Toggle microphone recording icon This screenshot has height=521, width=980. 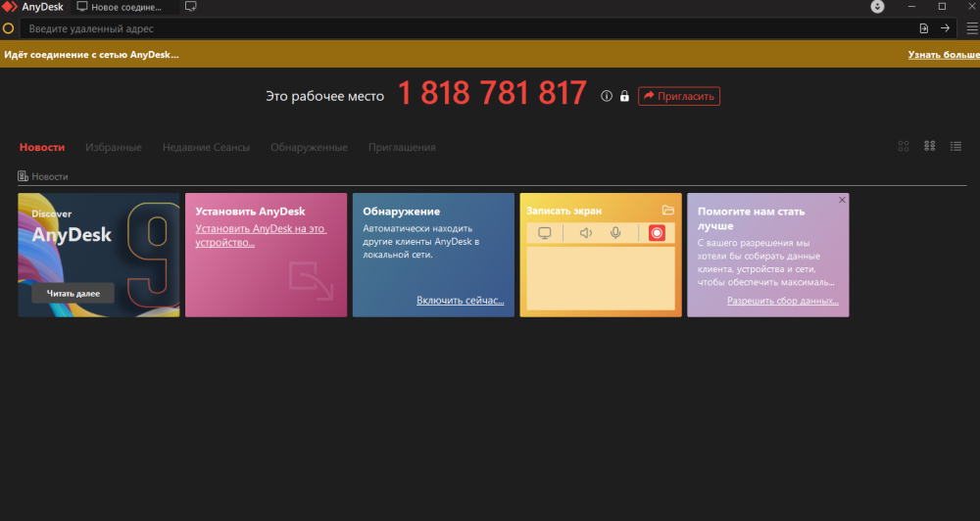(615, 233)
